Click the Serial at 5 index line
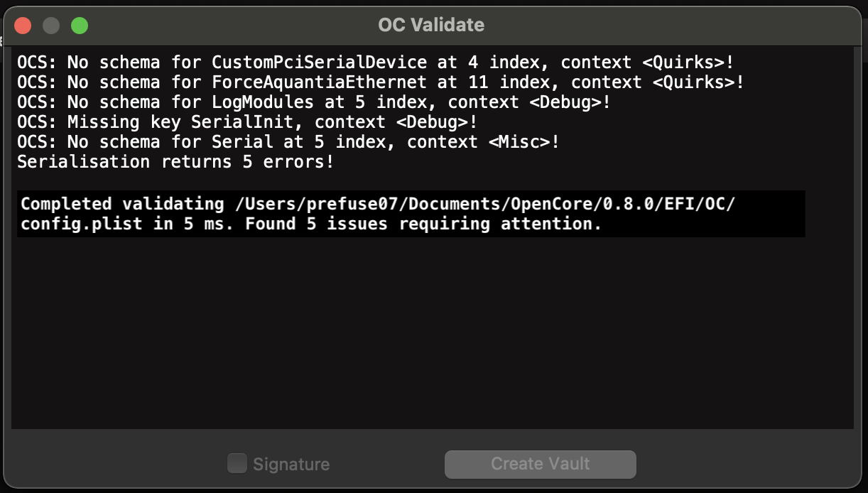This screenshot has height=493, width=868. [x=288, y=142]
